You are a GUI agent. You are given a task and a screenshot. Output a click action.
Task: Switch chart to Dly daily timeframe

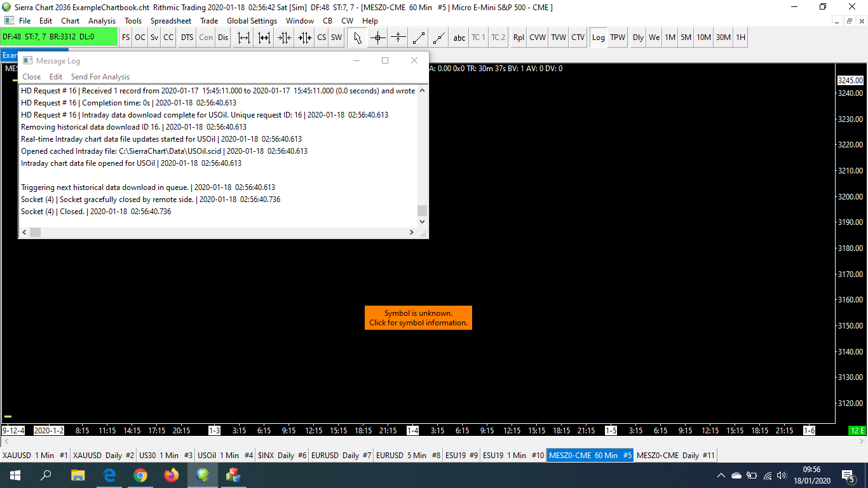(x=638, y=37)
